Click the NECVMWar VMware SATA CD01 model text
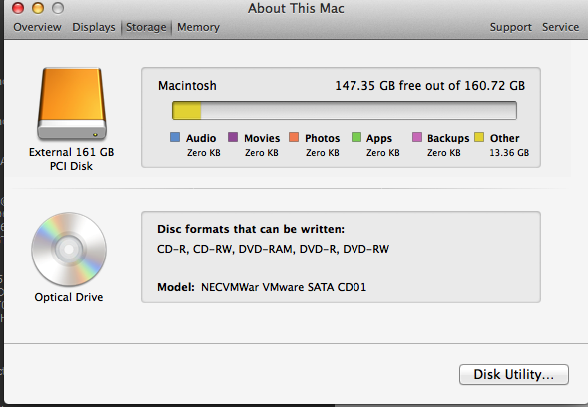The image size is (588, 407). click(284, 287)
